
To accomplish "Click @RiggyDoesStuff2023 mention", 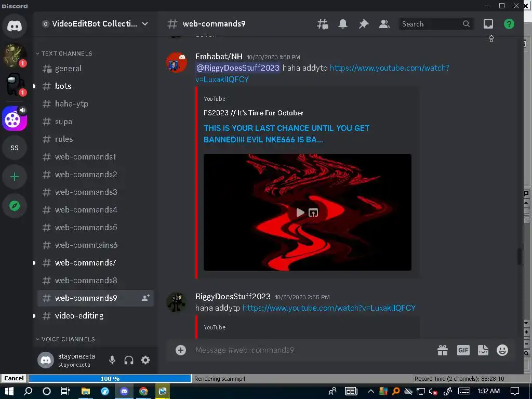I will click(x=238, y=68).
